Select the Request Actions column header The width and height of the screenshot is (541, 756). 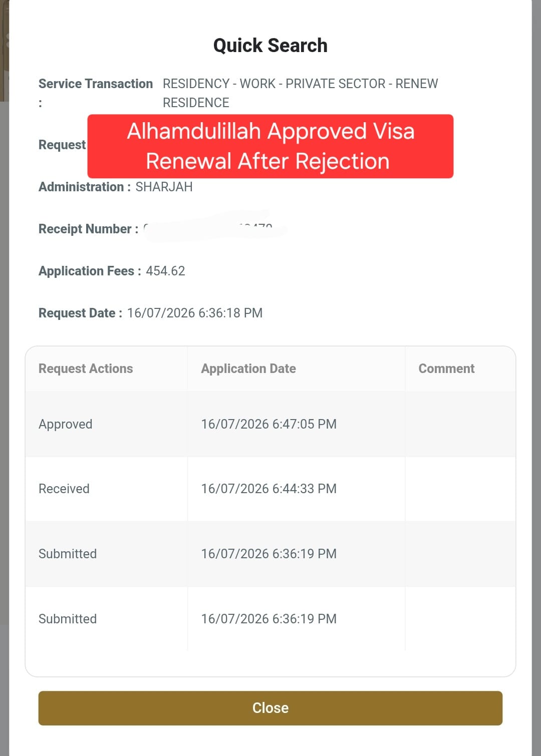coord(86,368)
